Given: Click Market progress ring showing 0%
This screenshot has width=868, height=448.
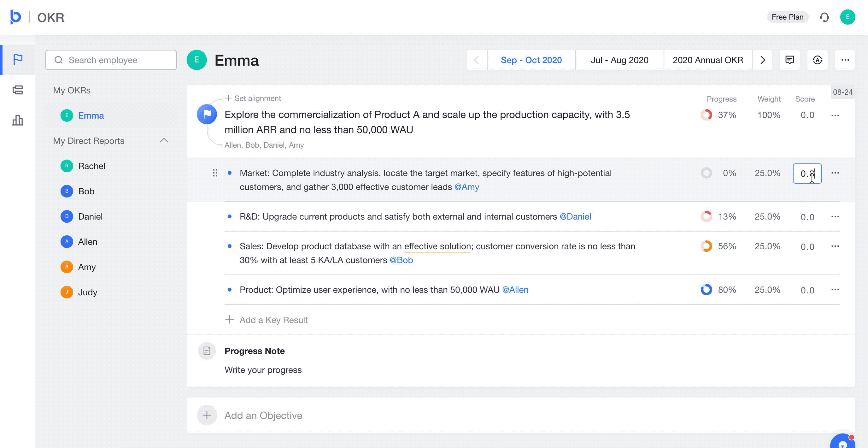Looking at the screenshot, I should tap(706, 173).
